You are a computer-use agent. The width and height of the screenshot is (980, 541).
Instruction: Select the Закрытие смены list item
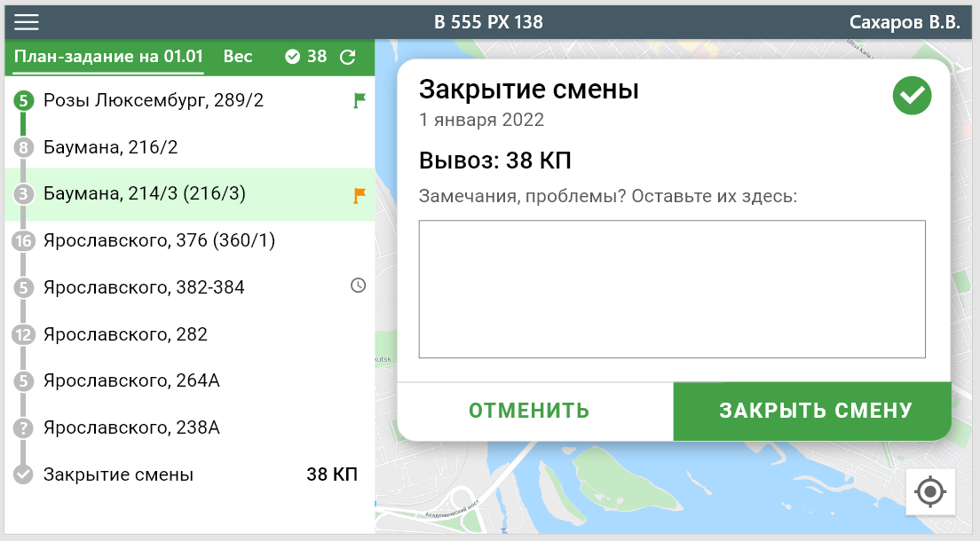pyautogui.click(x=118, y=474)
